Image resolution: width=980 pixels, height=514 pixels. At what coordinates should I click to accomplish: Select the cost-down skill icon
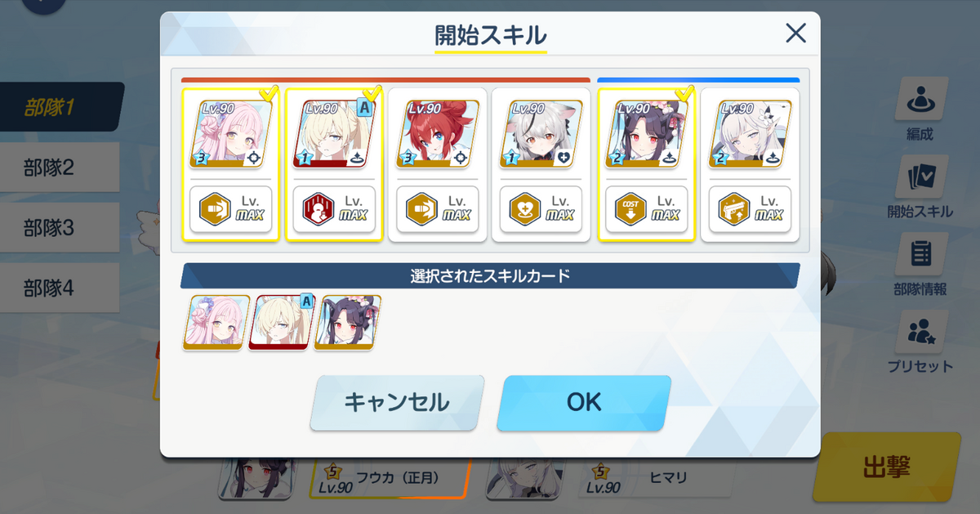click(630, 210)
